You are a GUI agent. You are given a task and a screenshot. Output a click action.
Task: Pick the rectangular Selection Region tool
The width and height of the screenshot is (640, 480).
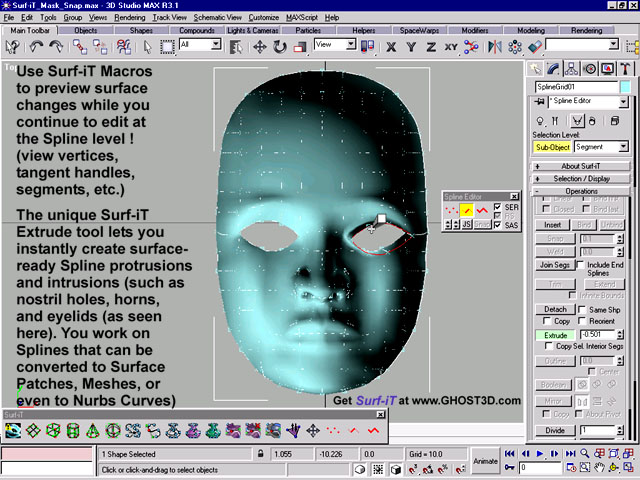pos(167,47)
